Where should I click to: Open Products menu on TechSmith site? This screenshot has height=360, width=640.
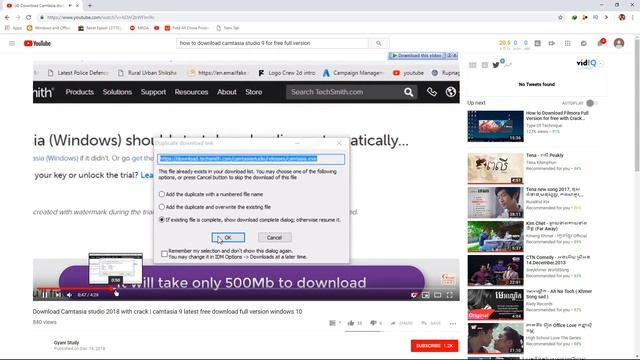(80, 92)
